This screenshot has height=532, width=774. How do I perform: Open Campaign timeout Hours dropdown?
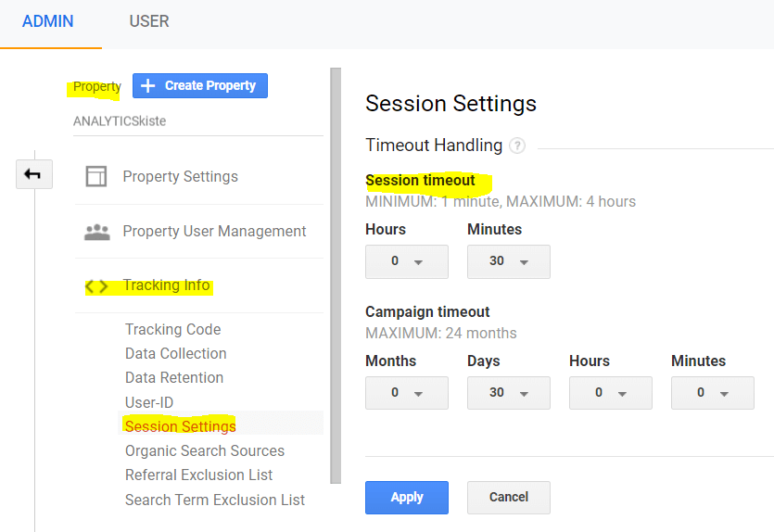[610, 393]
